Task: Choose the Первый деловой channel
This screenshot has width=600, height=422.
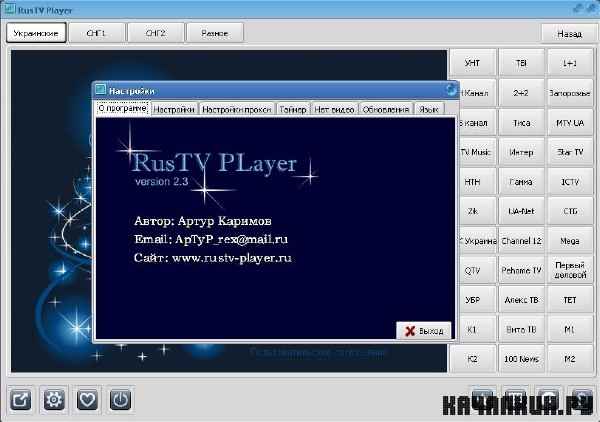Action: [570, 270]
